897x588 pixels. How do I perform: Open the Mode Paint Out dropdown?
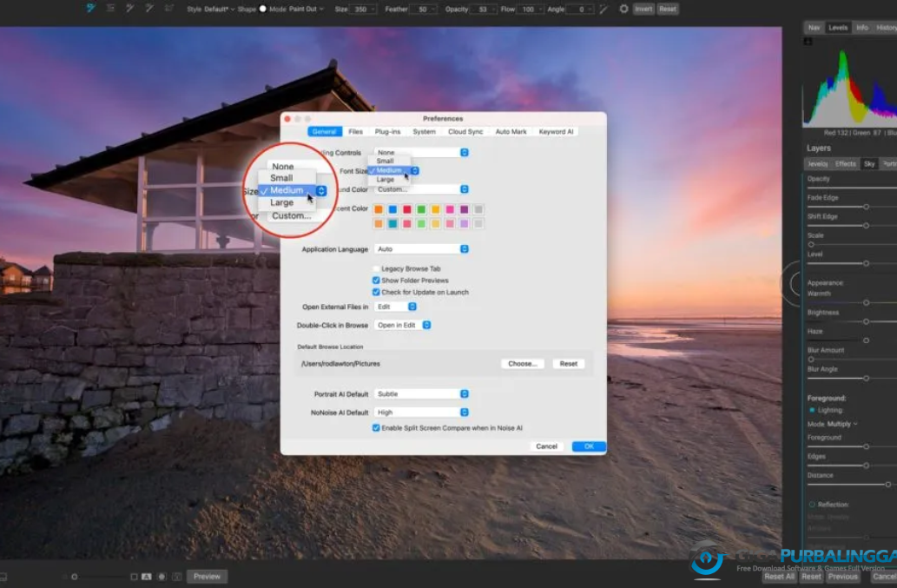(306, 10)
